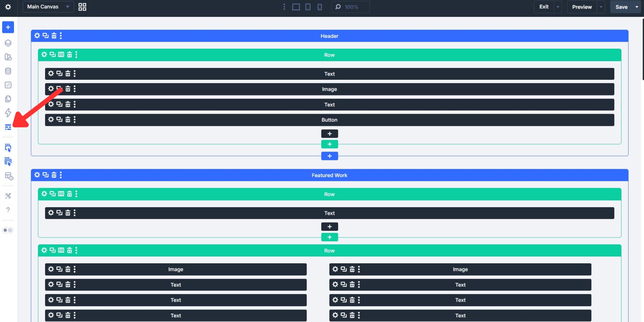Screen dimensions: 644x322
Task: Enable desktop preview mode
Action: (296, 7)
